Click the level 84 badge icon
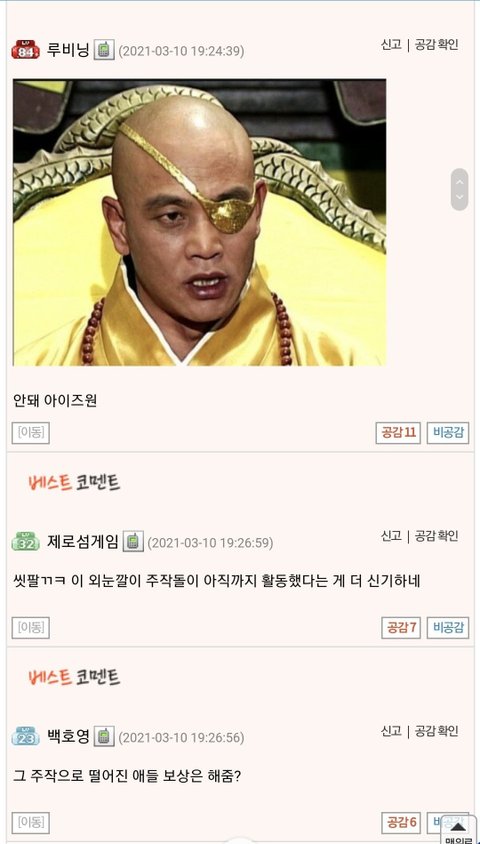480x844 pixels. (x=25, y=51)
